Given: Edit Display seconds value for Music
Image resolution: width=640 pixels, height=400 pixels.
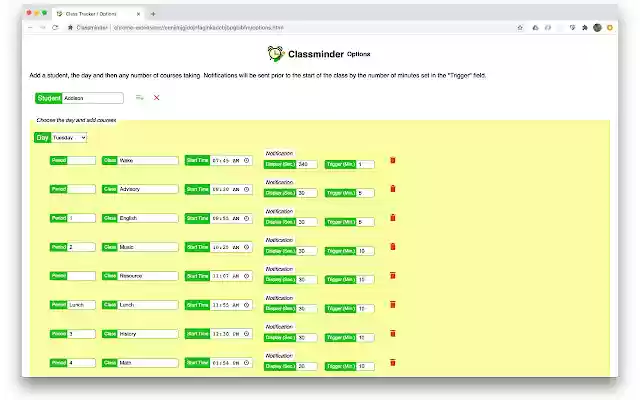Looking at the screenshot, I should point(307,251).
